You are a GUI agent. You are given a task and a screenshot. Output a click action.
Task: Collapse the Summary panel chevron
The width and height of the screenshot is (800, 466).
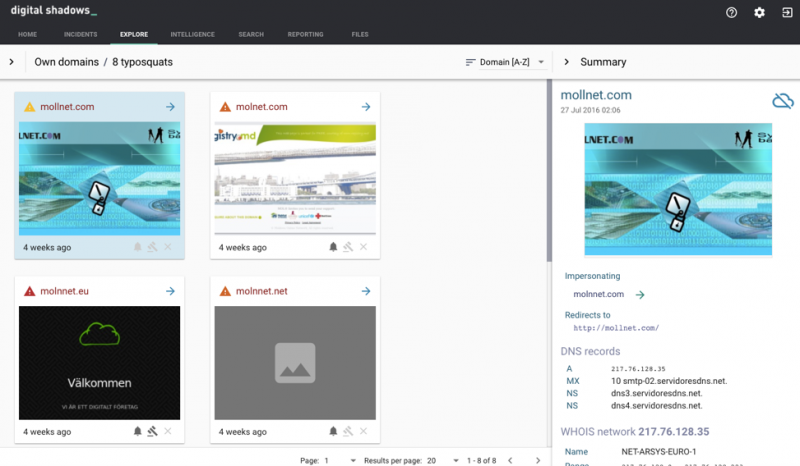click(566, 62)
